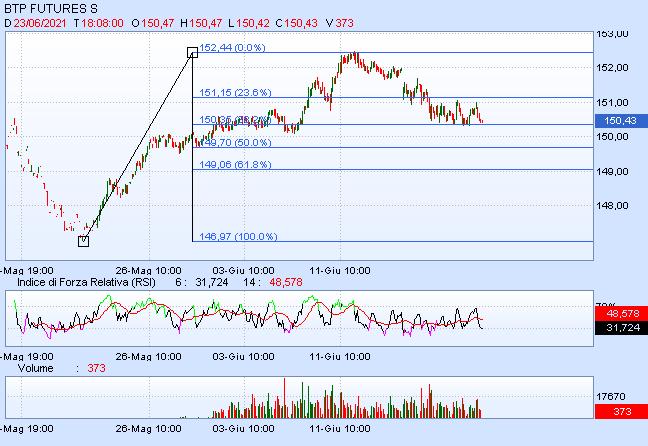The image size is (648, 446).
Task: Click the red 373 volume axis tag
Action: pyautogui.click(x=621, y=411)
